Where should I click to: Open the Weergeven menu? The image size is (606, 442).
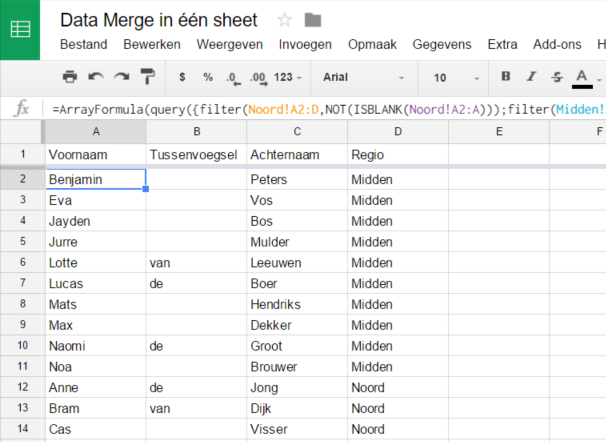point(230,44)
